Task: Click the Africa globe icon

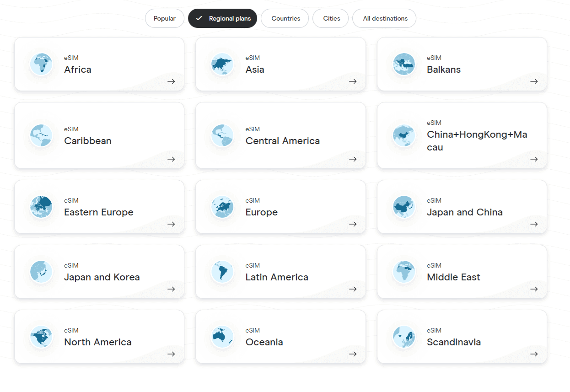Action: coord(41,64)
